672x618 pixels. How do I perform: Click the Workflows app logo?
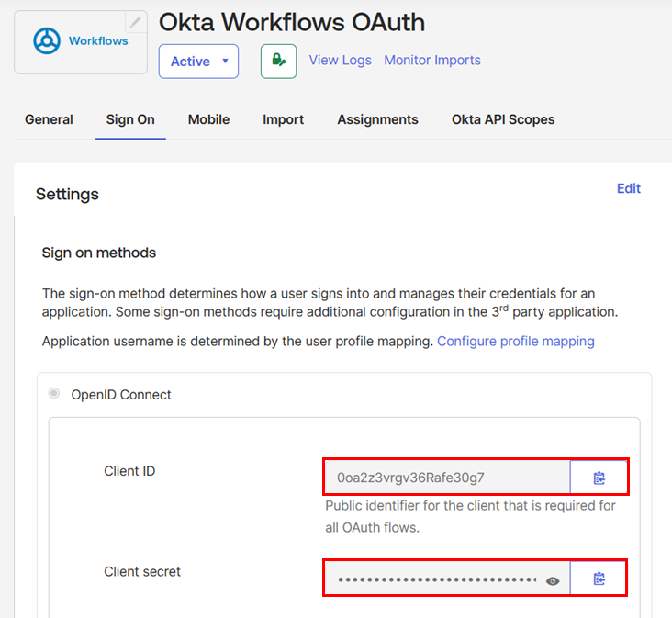81,41
